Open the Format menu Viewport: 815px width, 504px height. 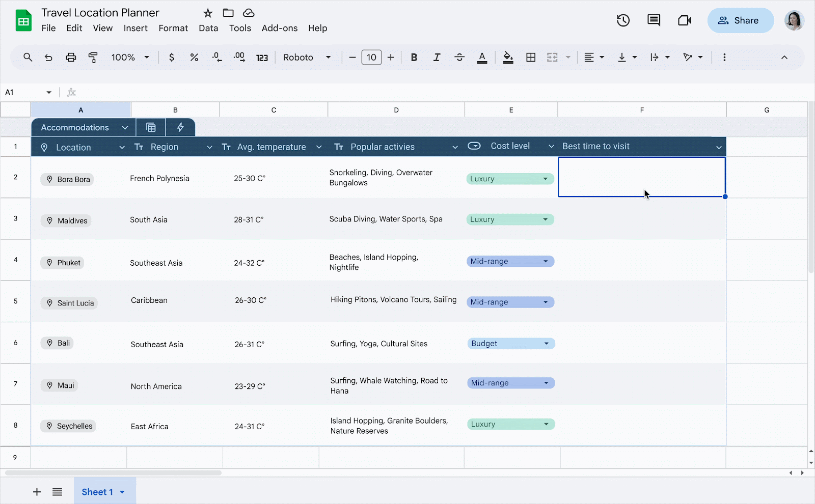point(173,28)
